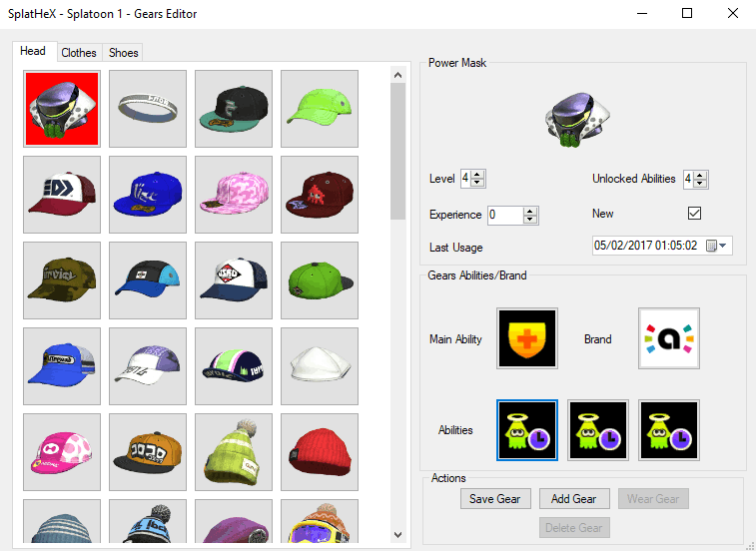Select the black and light blue cap
This screenshot has width=756, height=551.
[148, 280]
